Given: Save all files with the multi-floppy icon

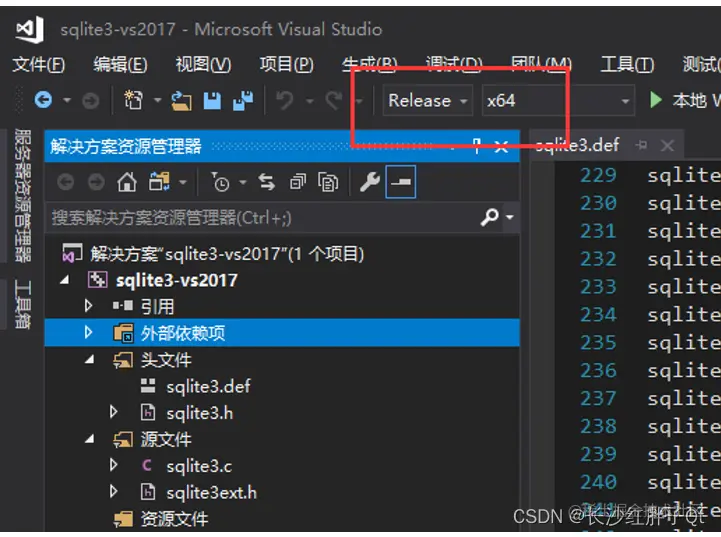Looking at the screenshot, I should pos(243,101).
